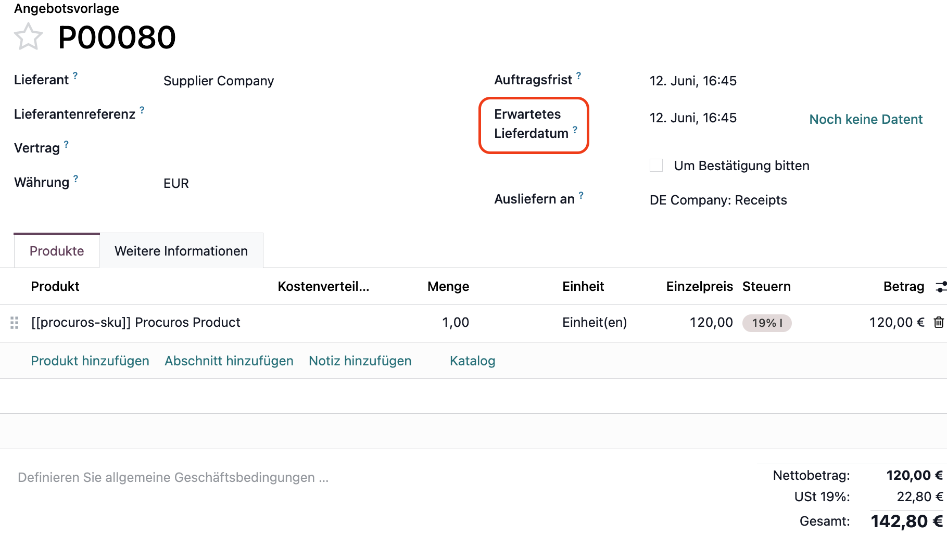The width and height of the screenshot is (947, 560).
Task: Edit the Menge value 1,00
Action: point(456,322)
